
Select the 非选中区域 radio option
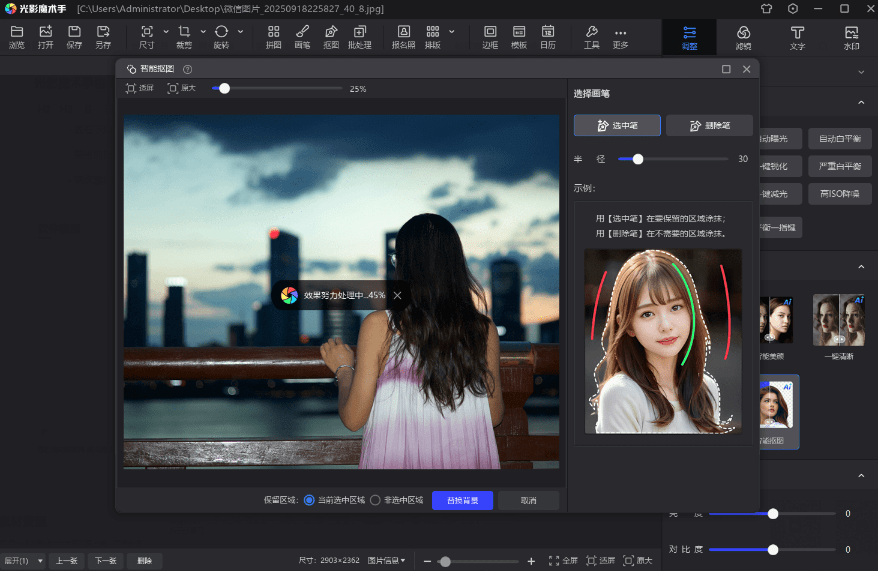point(376,500)
